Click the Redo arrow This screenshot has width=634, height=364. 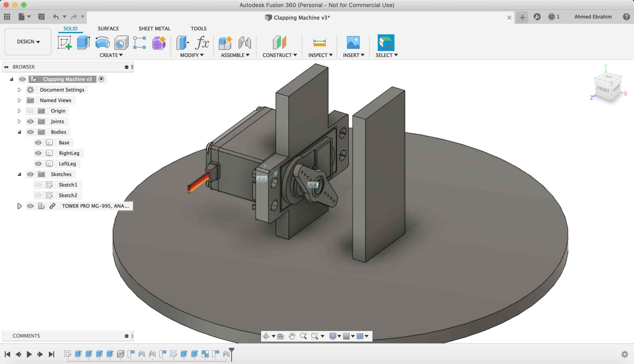(74, 17)
